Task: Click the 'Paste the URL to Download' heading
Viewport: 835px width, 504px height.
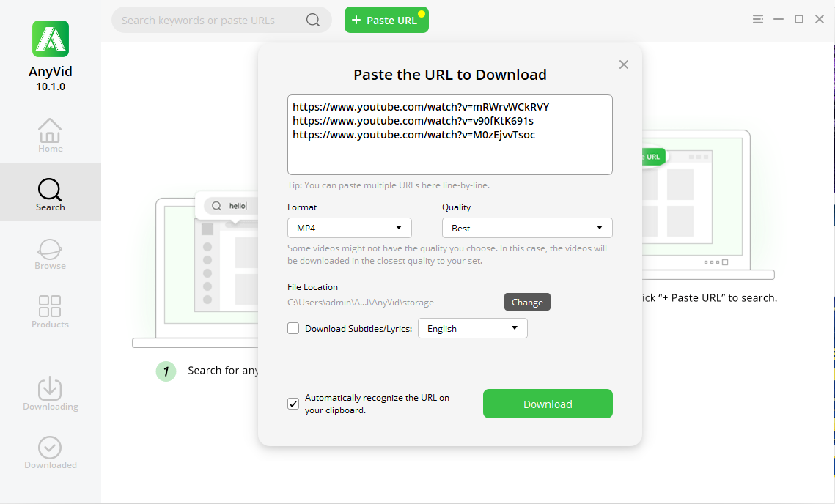Action: coord(450,75)
